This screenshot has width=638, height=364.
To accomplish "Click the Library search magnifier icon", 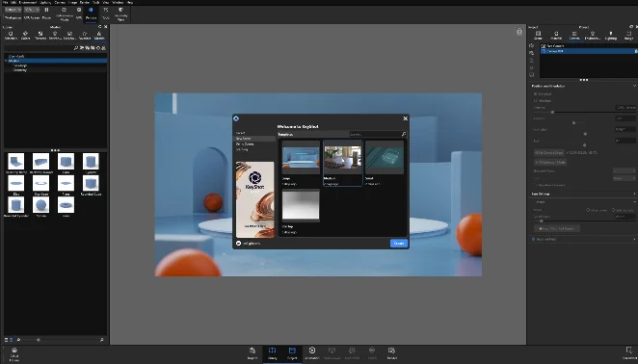I will click(76, 48).
